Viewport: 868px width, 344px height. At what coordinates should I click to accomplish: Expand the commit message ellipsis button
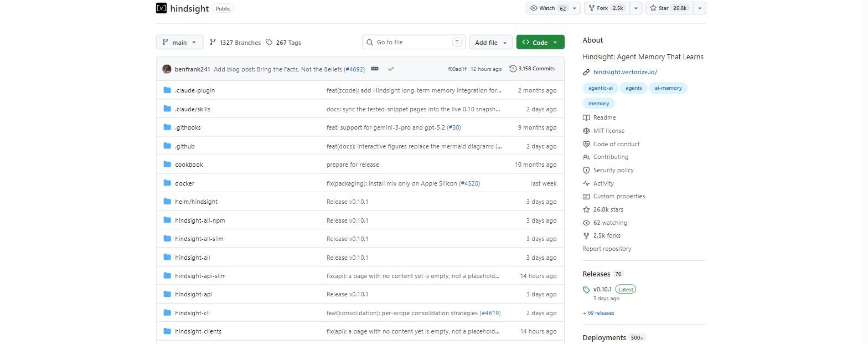point(375,69)
